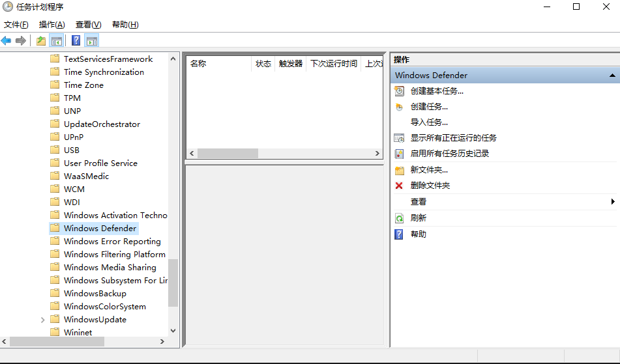This screenshot has width=620, height=364.
Task: Select the Time Synchronization folder
Action: pyautogui.click(x=104, y=72)
